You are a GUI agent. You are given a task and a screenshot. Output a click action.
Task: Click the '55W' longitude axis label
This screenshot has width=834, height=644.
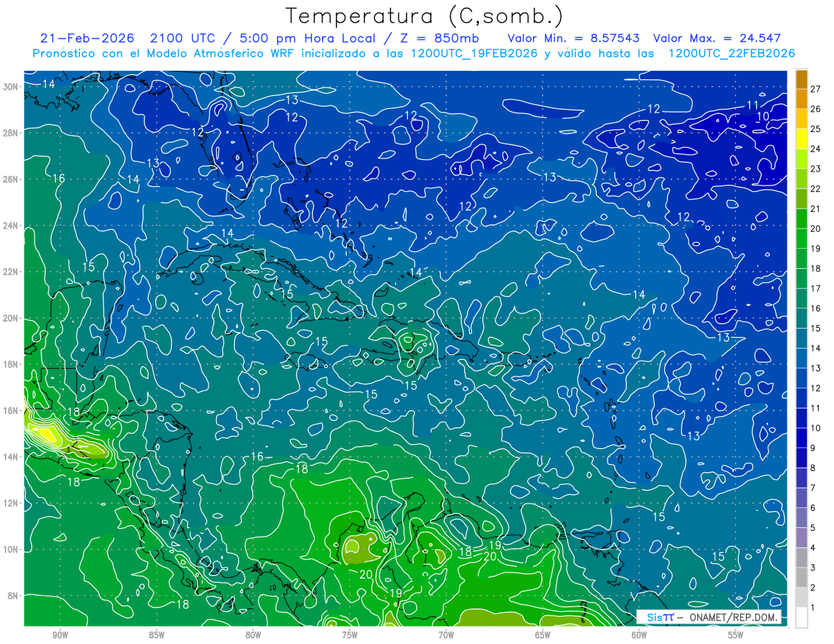[x=736, y=635]
